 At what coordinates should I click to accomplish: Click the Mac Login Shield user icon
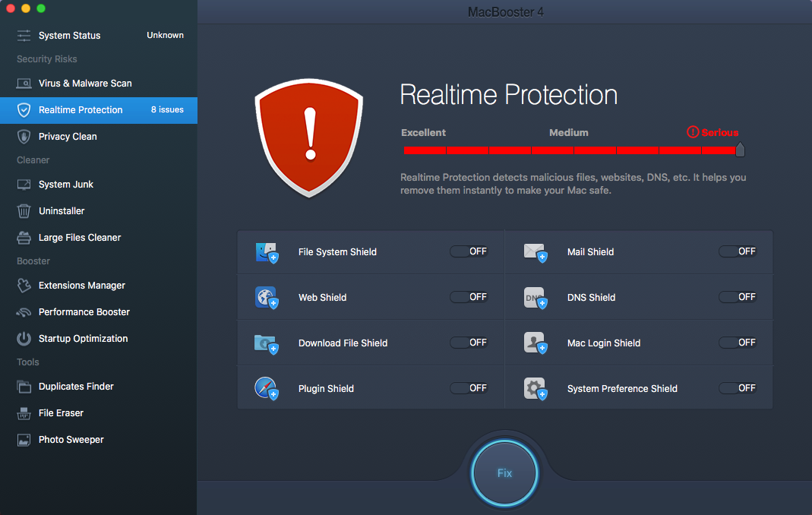(x=536, y=343)
